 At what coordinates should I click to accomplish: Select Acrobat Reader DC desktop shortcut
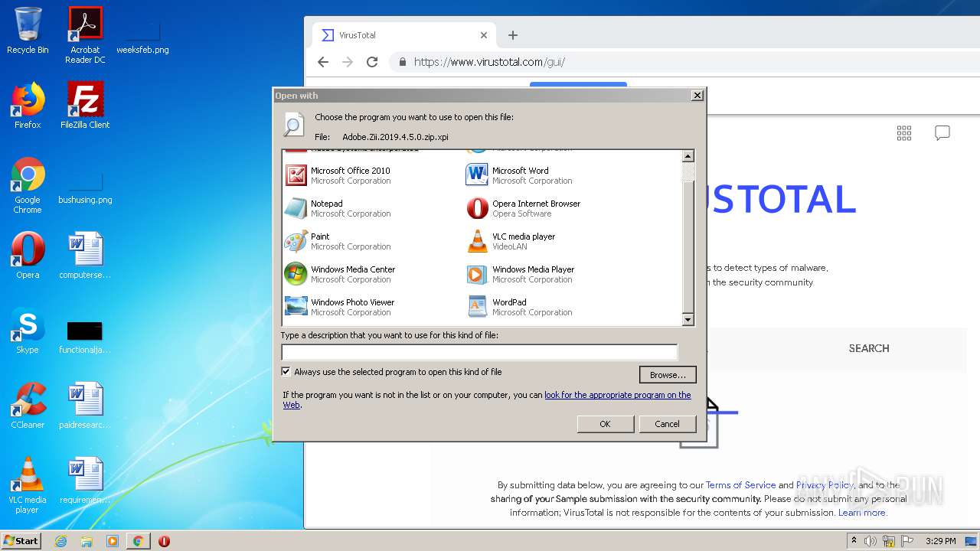pyautogui.click(x=85, y=35)
